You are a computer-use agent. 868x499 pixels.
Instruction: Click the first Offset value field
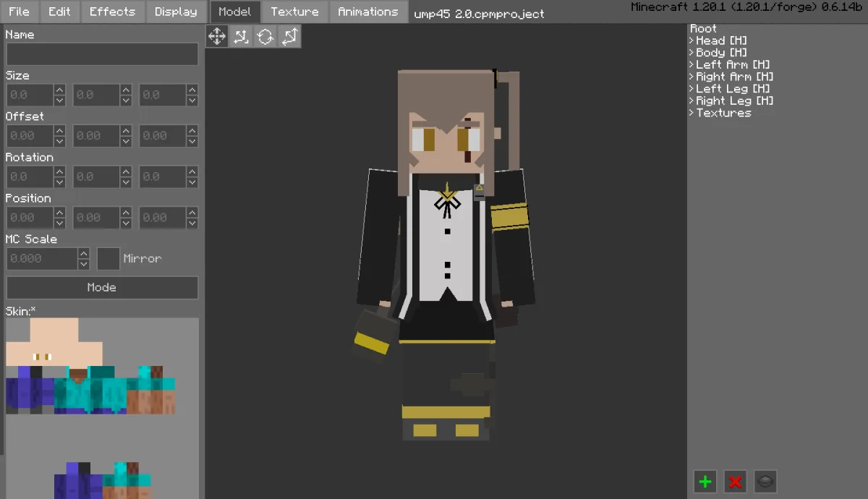pos(30,136)
